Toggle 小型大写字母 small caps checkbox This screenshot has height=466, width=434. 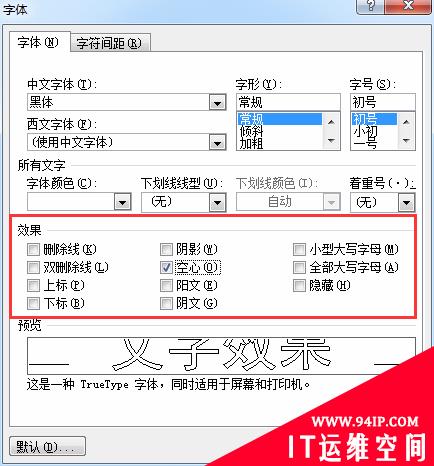[299, 249]
